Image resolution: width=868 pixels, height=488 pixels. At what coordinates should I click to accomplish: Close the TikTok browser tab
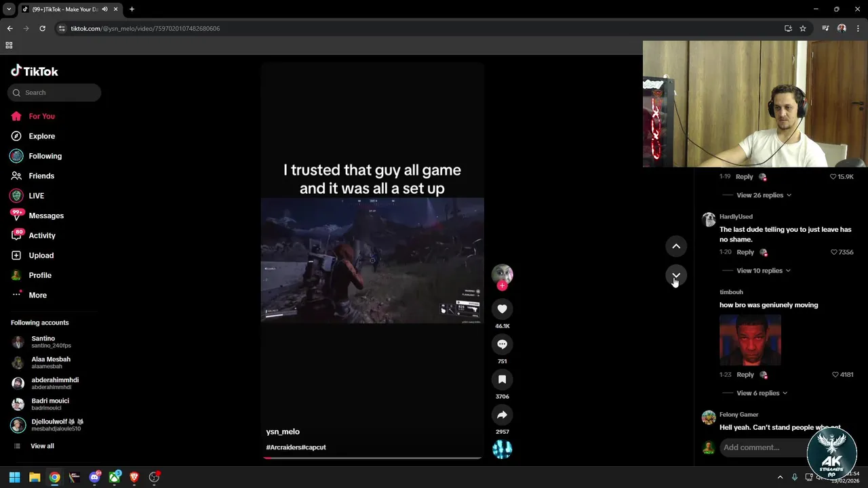(115, 9)
